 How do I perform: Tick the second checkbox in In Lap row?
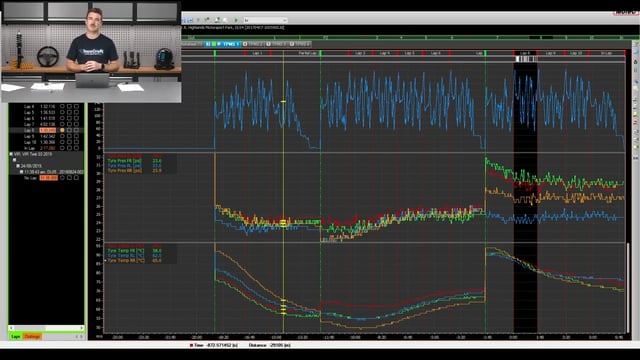tap(76, 148)
